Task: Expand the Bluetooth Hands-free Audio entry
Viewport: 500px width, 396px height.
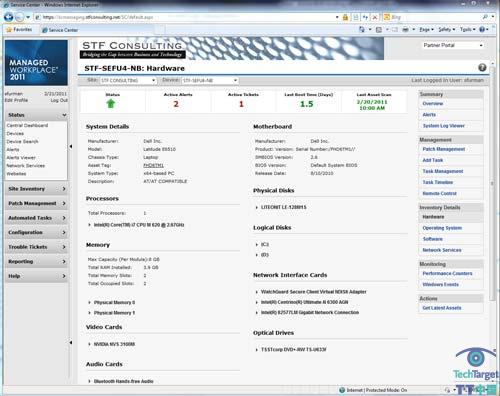Action: [89, 381]
